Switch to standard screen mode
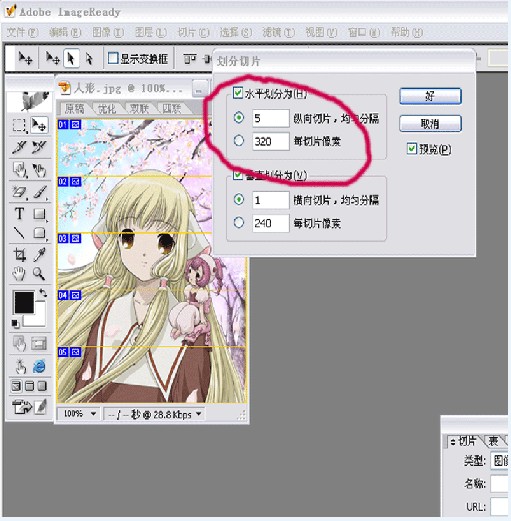This screenshot has height=521, width=511. (16, 386)
